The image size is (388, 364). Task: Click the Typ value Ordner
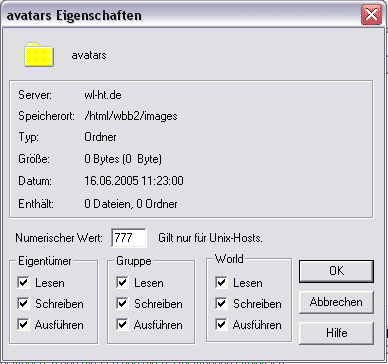click(100, 137)
